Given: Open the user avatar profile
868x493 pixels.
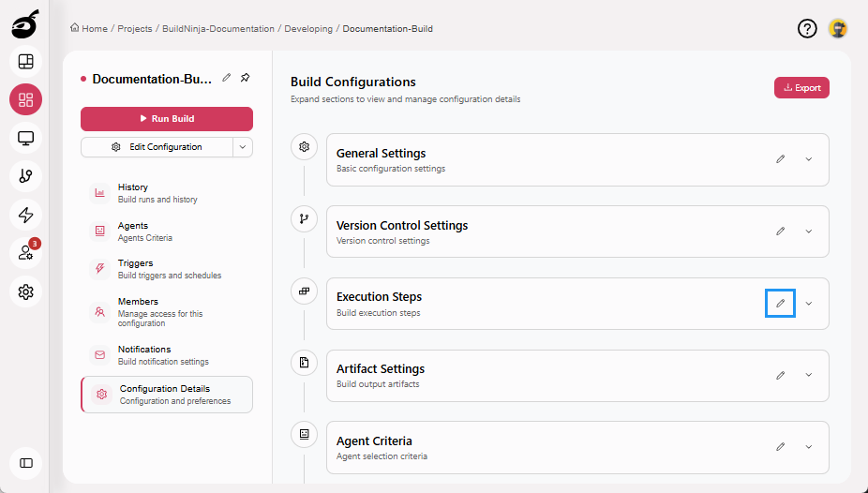Looking at the screenshot, I should tap(838, 28).
